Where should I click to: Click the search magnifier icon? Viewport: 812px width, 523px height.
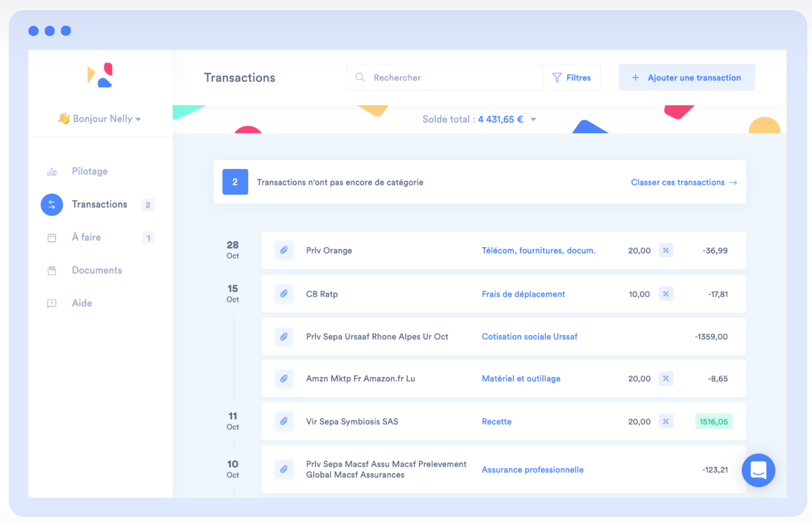tap(360, 77)
